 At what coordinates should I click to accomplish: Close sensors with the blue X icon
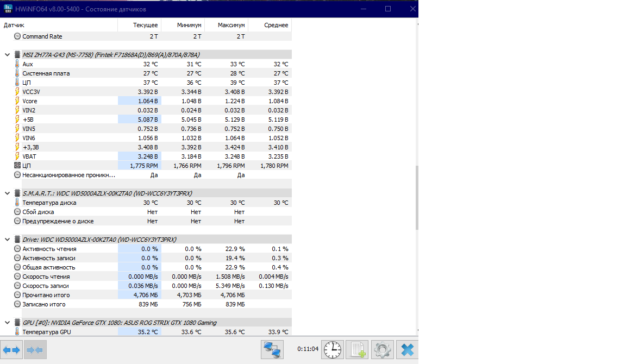point(407,350)
